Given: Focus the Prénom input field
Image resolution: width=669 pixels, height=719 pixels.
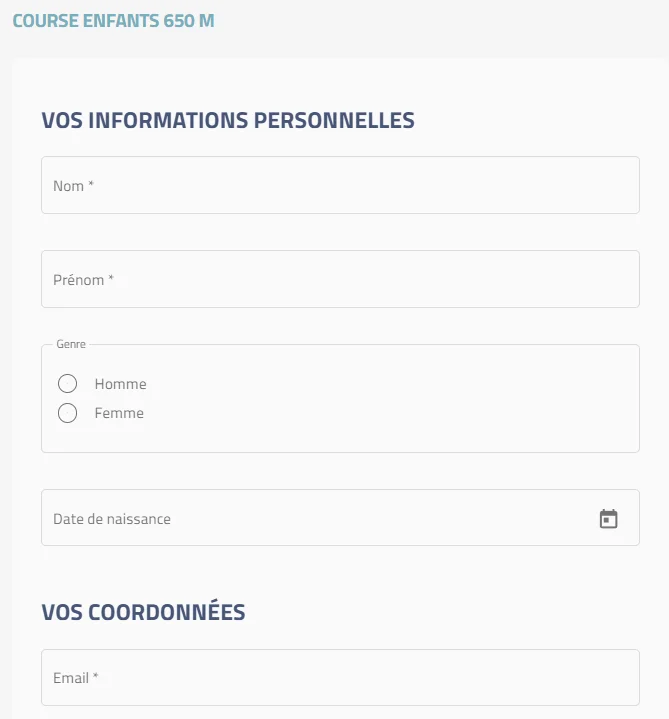Looking at the screenshot, I should (x=340, y=279).
